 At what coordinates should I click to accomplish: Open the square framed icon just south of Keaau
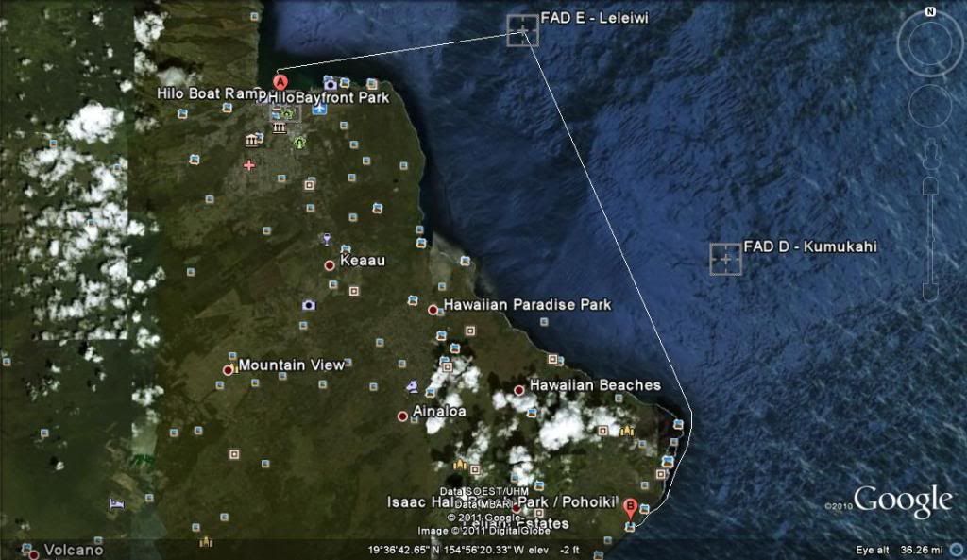[x=354, y=291]
